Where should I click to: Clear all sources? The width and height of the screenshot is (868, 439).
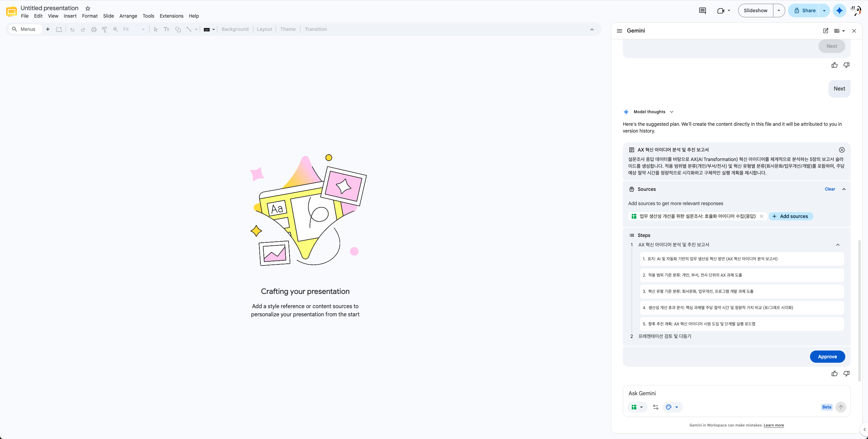(x=830, y=189)
